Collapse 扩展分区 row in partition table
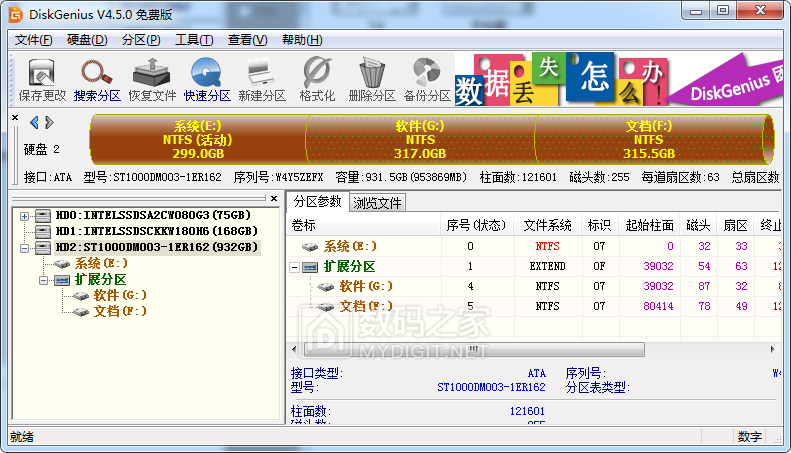 pyautogui.click(x=295, y=267)
